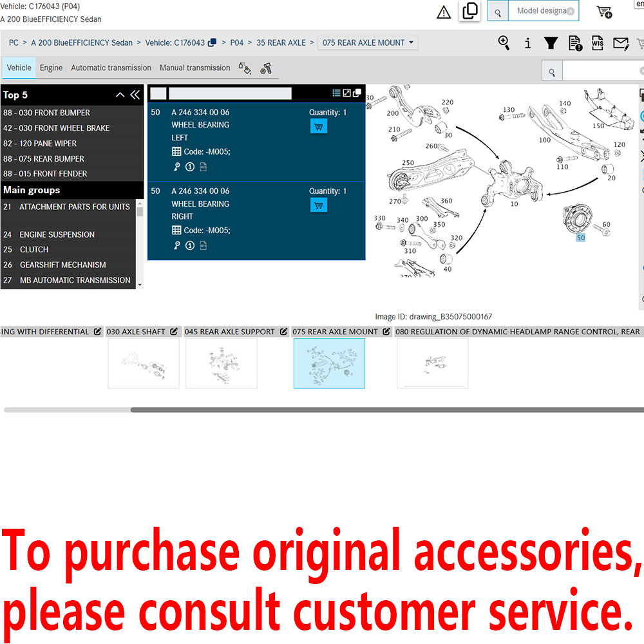Open 080 REGULATION OF DYNAMIC HEADLAMP tab

(518, 332)
